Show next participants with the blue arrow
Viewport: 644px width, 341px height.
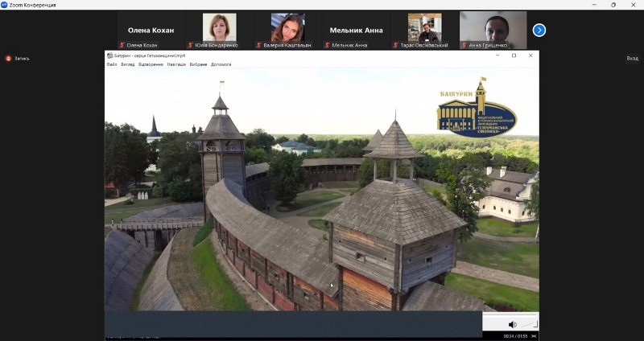tap(539, 30)
